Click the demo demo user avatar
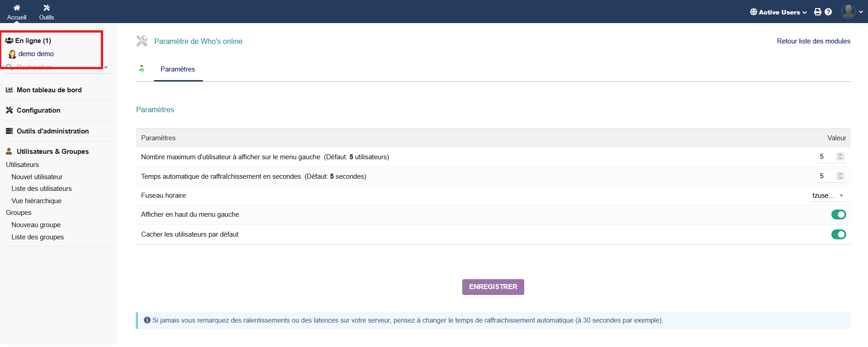 tap(12, 54)
